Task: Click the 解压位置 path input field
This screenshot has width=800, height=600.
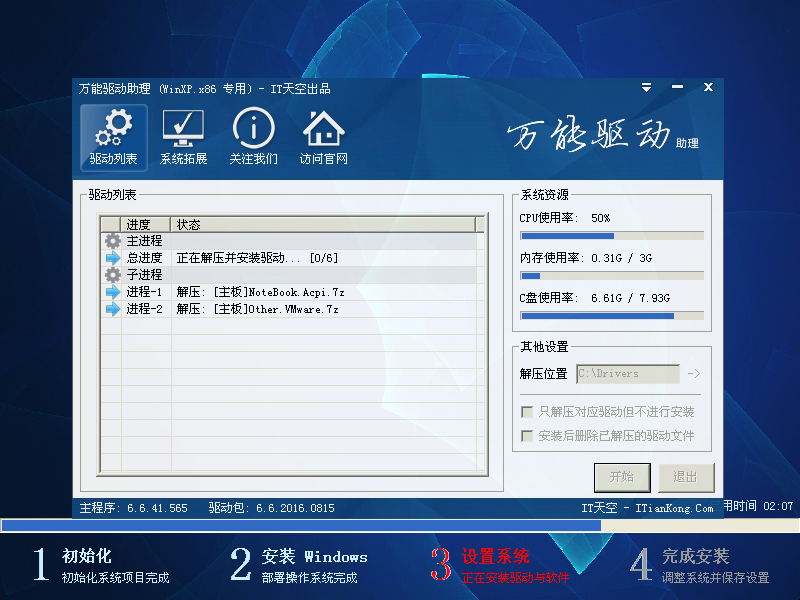Action: pyautogui.click(x=628, y=373)
